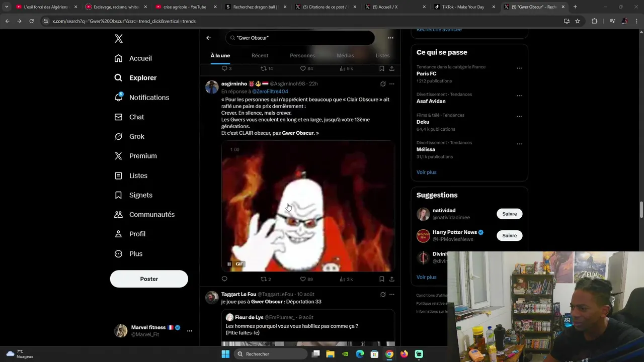Open Signets bookmarks
Screen dimensions: 644x362
133,195
